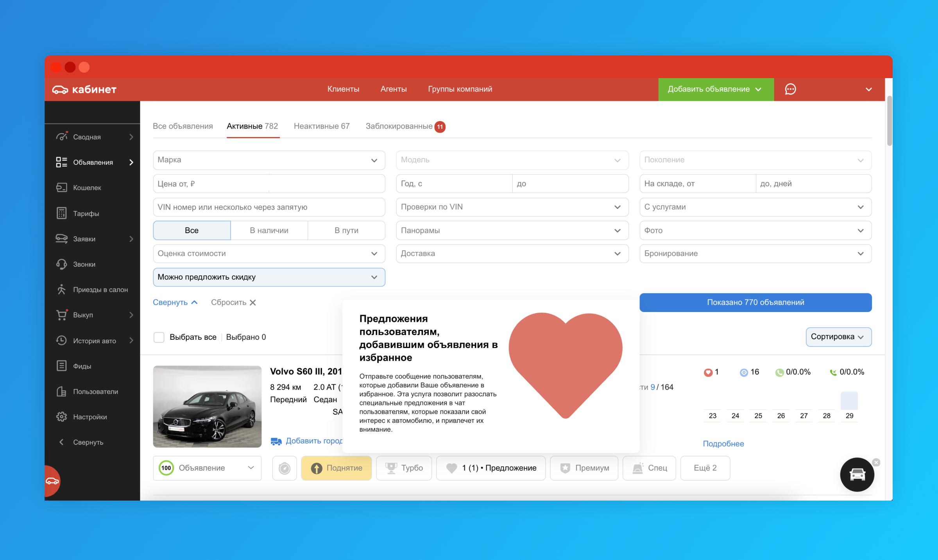Open the Volvo S60 car photo thumbnail
Image resolution: width=938 pixels, height=560 pixels.
207,406
